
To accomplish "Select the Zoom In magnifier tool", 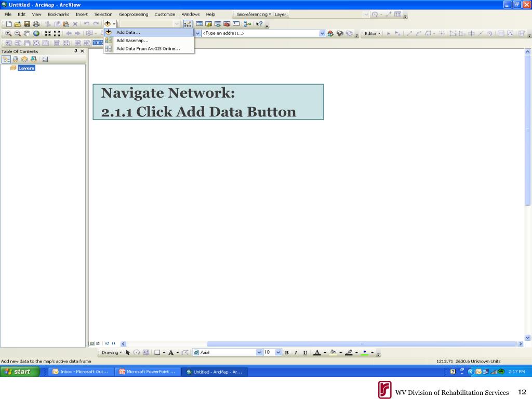I will pyautogui.click(x=8, y=33).
